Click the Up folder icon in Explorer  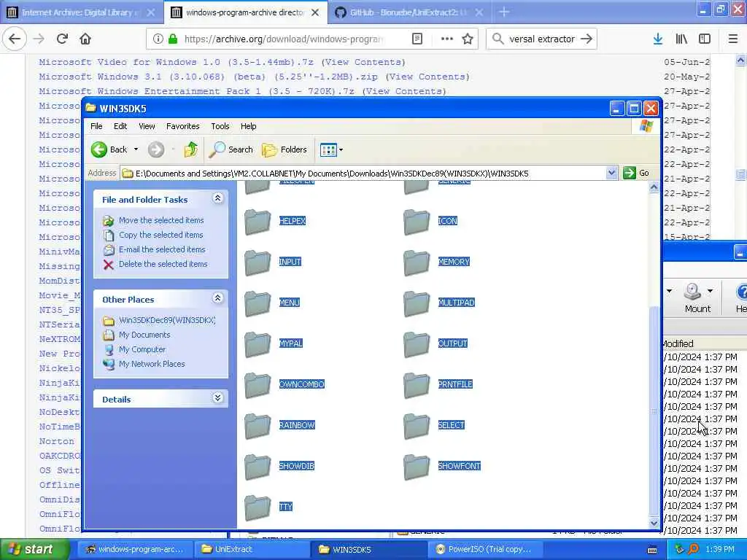tap(190, 149)
